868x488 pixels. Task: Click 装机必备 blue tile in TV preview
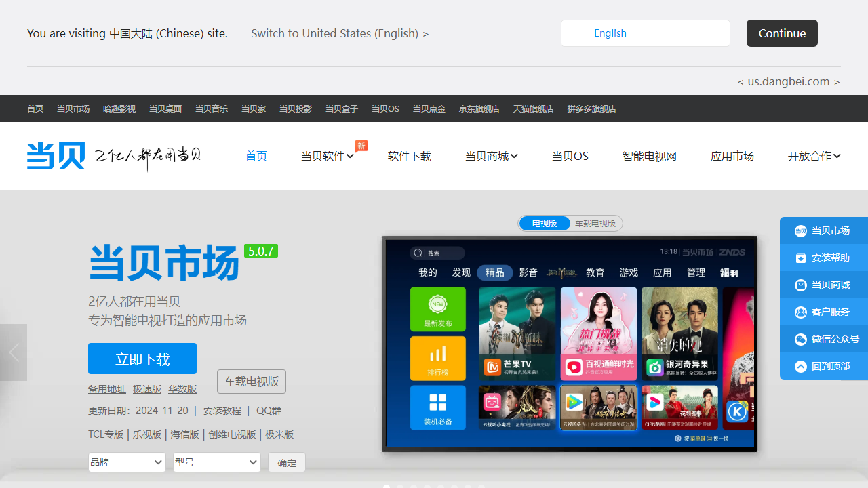(438, 407)
